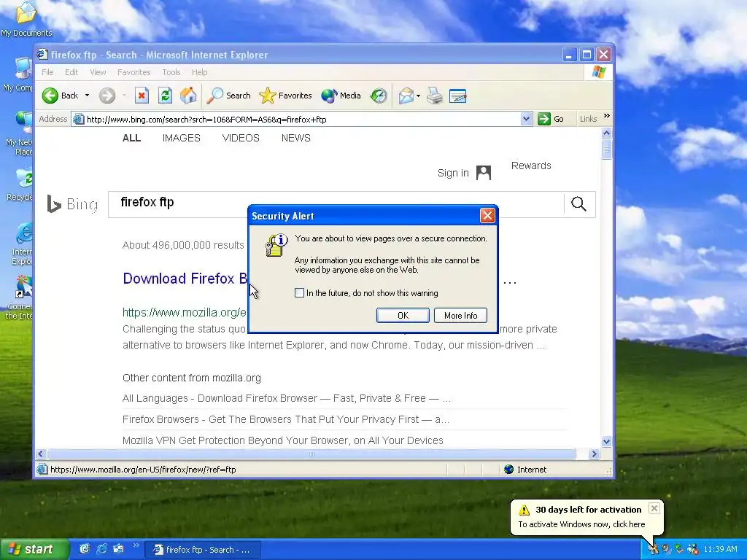Open the Rewards link
Viewport: 747px width, 560px height.
point(531,166)
